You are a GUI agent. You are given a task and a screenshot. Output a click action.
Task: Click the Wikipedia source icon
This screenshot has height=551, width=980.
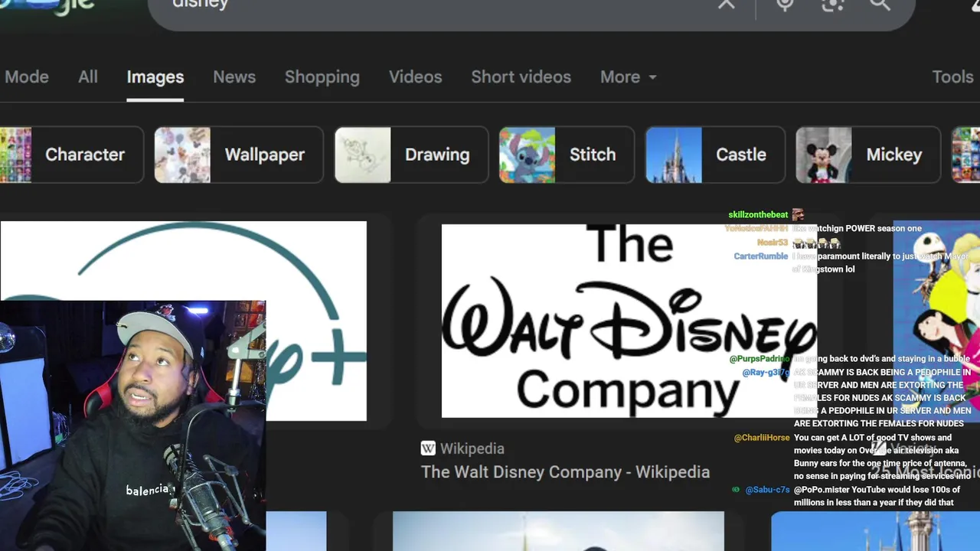point(428,448)
